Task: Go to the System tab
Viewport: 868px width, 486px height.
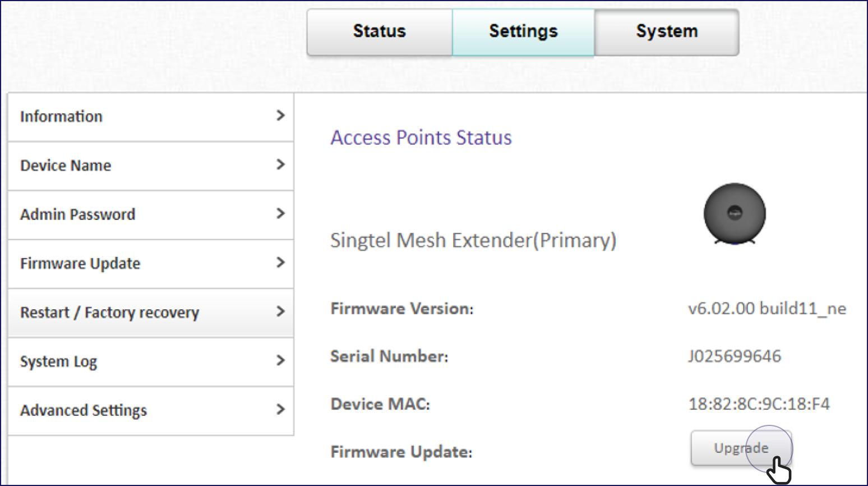Action: coord(667,32)
